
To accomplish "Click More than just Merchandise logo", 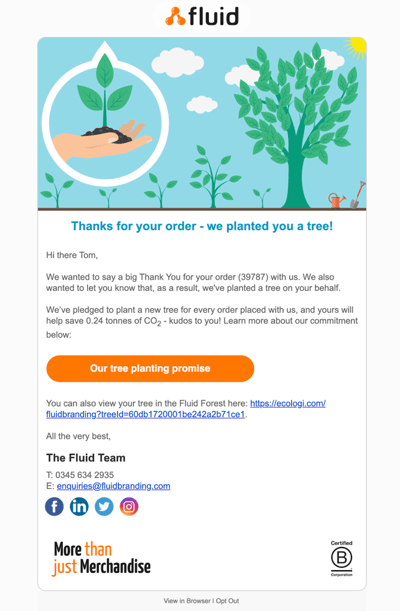I will click(102, 558).
